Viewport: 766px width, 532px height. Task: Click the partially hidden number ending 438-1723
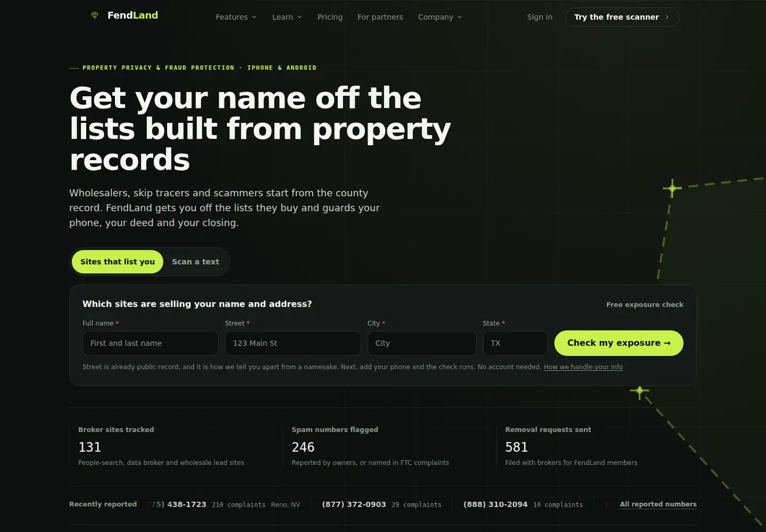[178, 504]
